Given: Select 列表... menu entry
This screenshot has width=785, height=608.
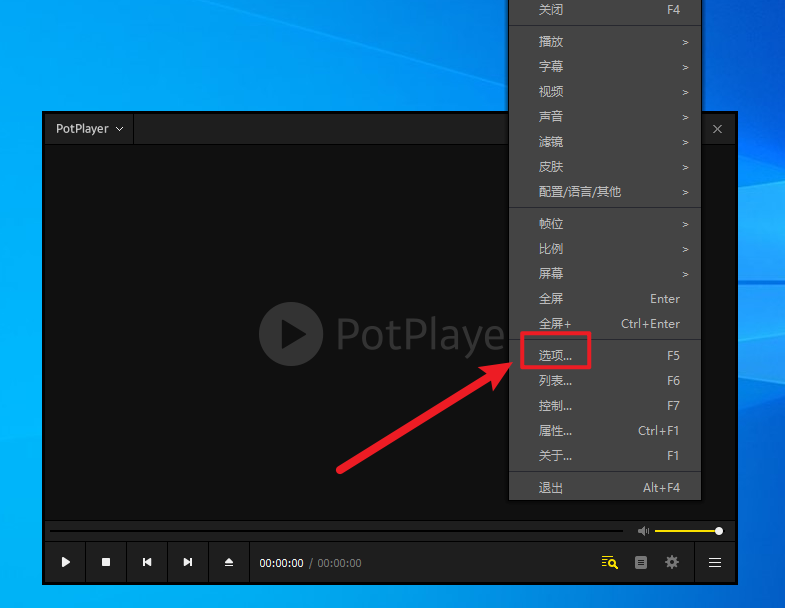Looking at the screenshot, I should tap(605, 381).
